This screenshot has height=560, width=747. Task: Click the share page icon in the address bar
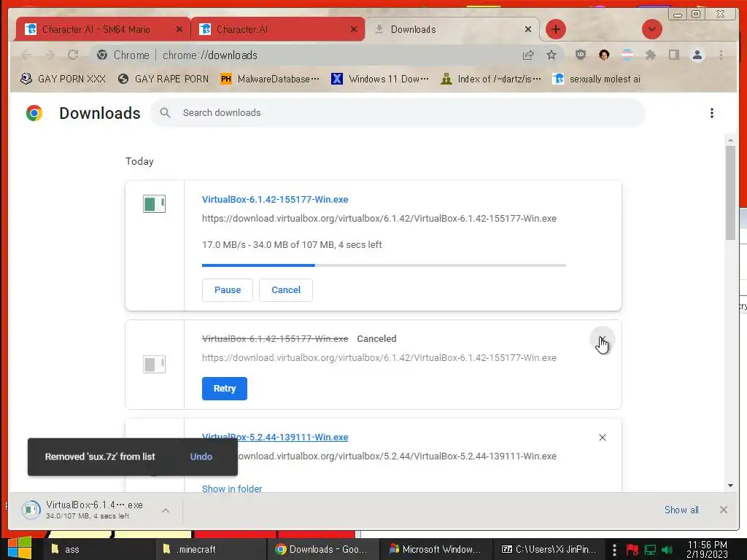[528, 55]
